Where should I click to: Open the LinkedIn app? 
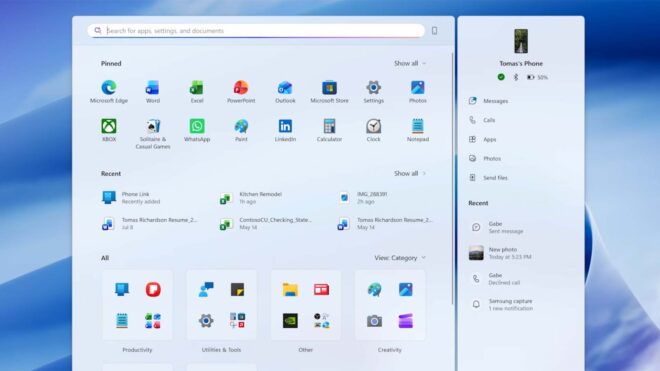(285, 130)
